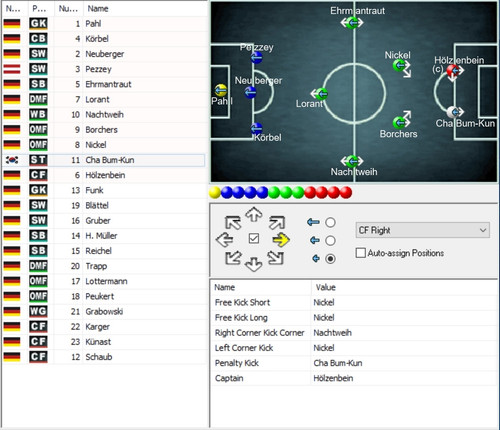Sort by the P... position column header
This screenshot has height=430, width=500.
[40, 9]
